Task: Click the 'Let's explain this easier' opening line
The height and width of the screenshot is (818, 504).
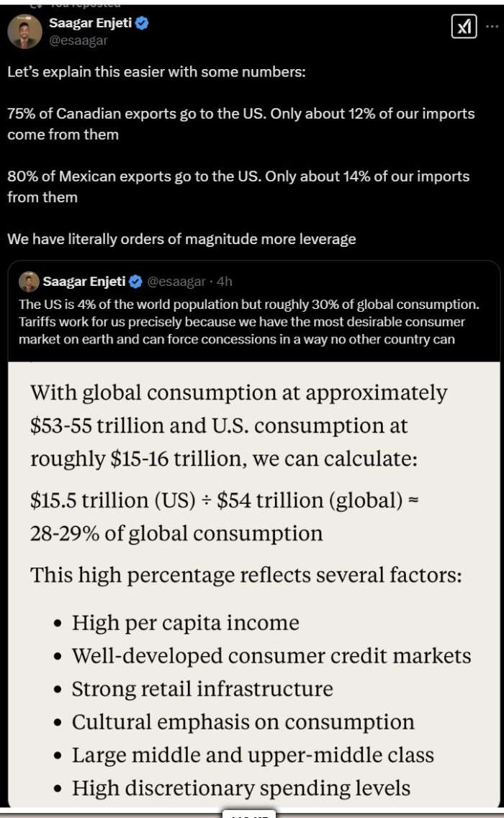Action: coord(156,73)
